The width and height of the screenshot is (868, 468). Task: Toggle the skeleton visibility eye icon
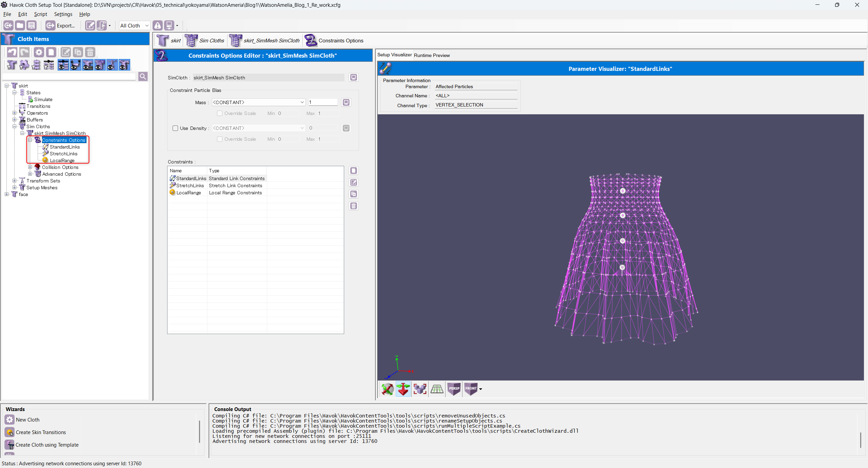[112, 65]
